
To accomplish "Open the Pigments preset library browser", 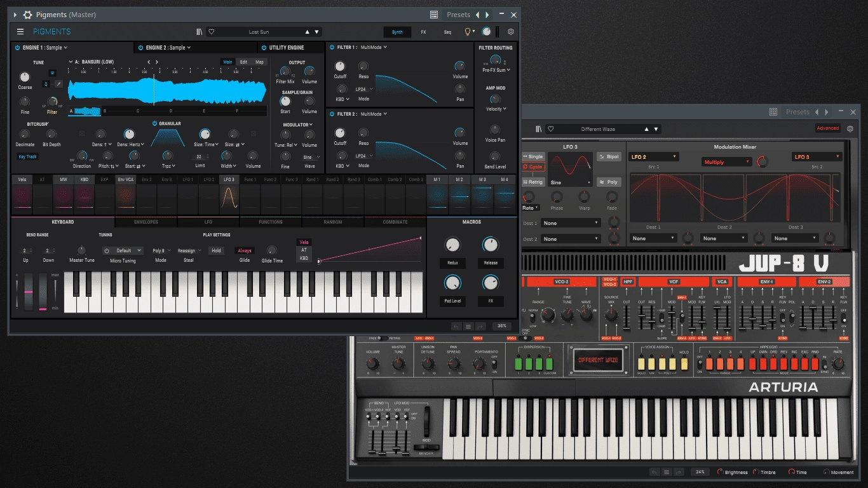I will tap(200, 32).
